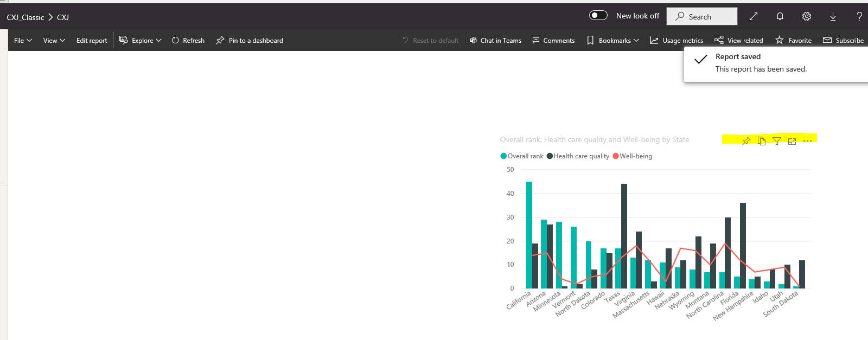Expand the Explore dropdown
The image size is (868, 340).
tap(141, 41)
